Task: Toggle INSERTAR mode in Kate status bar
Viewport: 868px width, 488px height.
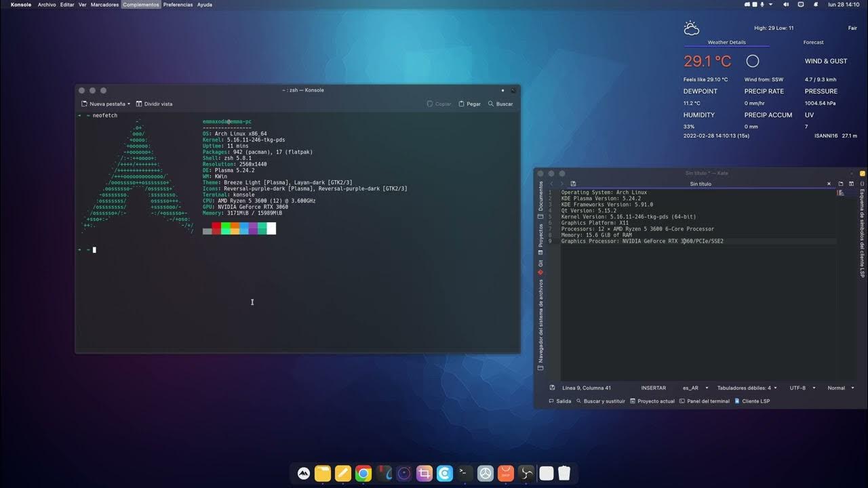Action: pyautogui.click(x=653, y=388)
